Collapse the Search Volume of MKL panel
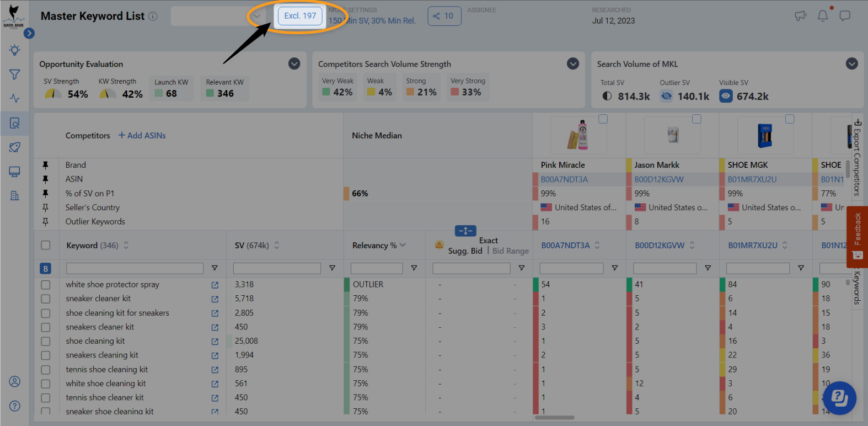The height and width of the screenshot is (426, 868). click(852, 64)
